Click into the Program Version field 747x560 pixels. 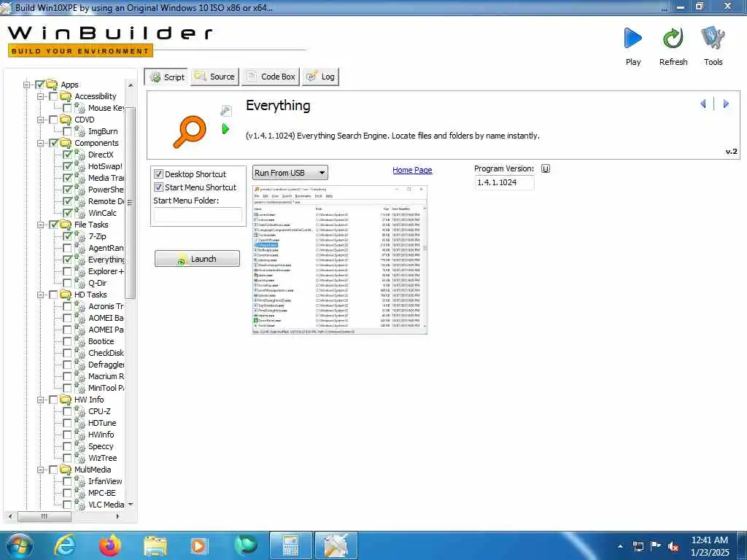coord(504,183)
